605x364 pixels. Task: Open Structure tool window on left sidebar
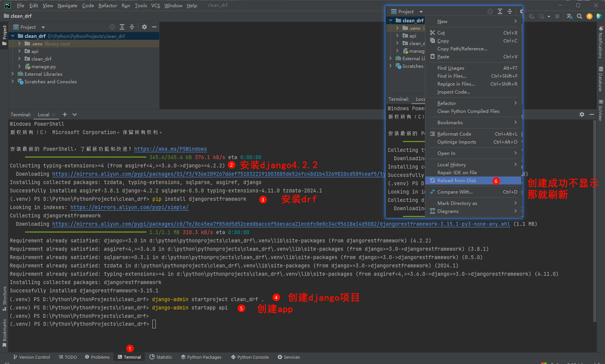[5, 298]
